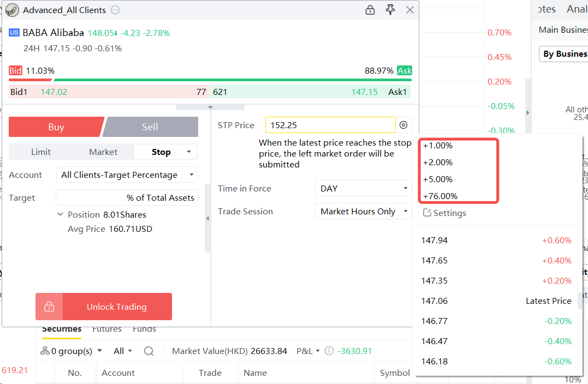Viewport: 588px width, 384px height.
Task: Pin the trading window with pushpin icon
Action: point(390,10)
